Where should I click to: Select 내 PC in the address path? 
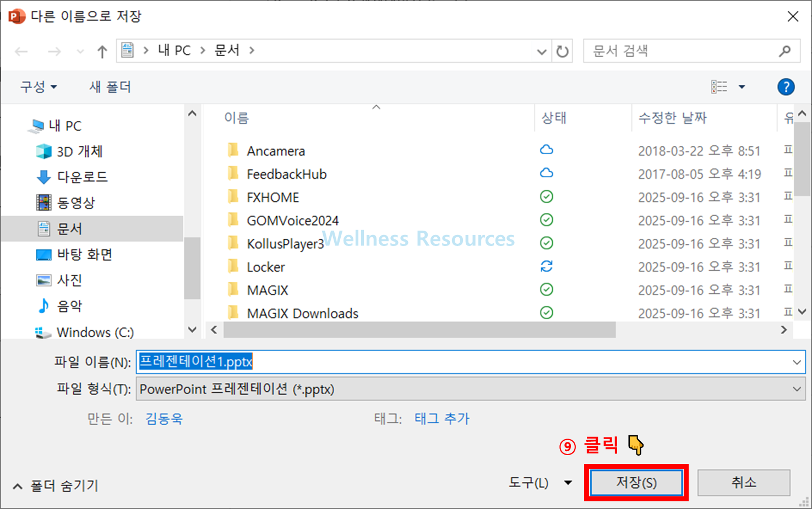tap(174, 51)
